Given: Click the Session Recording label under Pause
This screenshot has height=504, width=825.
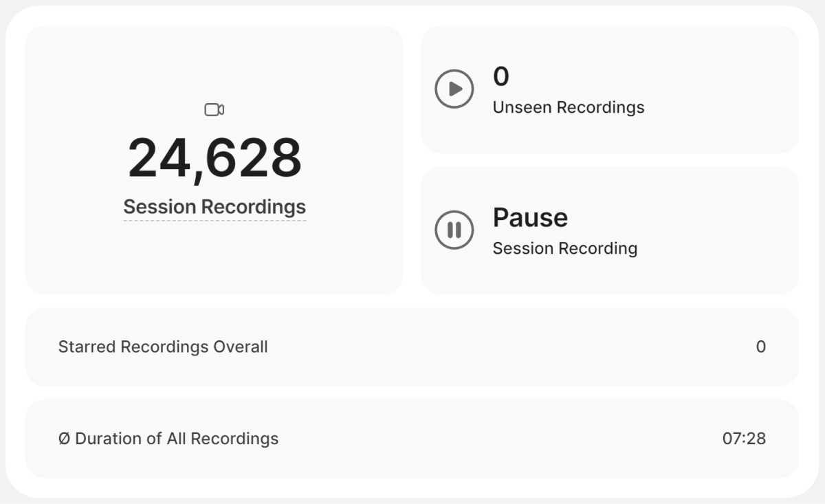Looking at the screenshot, I should (565, 248).
